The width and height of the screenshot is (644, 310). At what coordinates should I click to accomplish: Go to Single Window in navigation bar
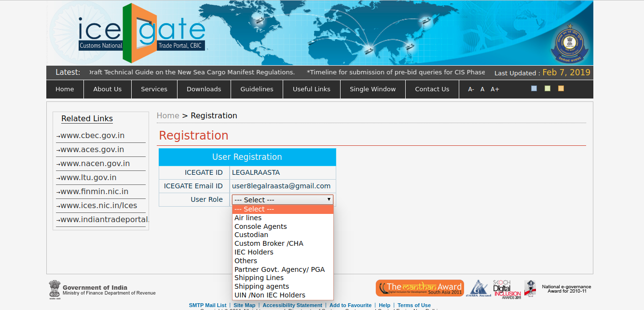coord(372,89)
